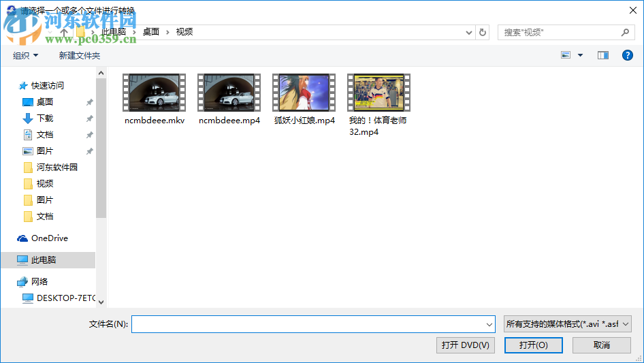
Task: Click the pinned 文档 document icon
Action: tap(27, 135)
